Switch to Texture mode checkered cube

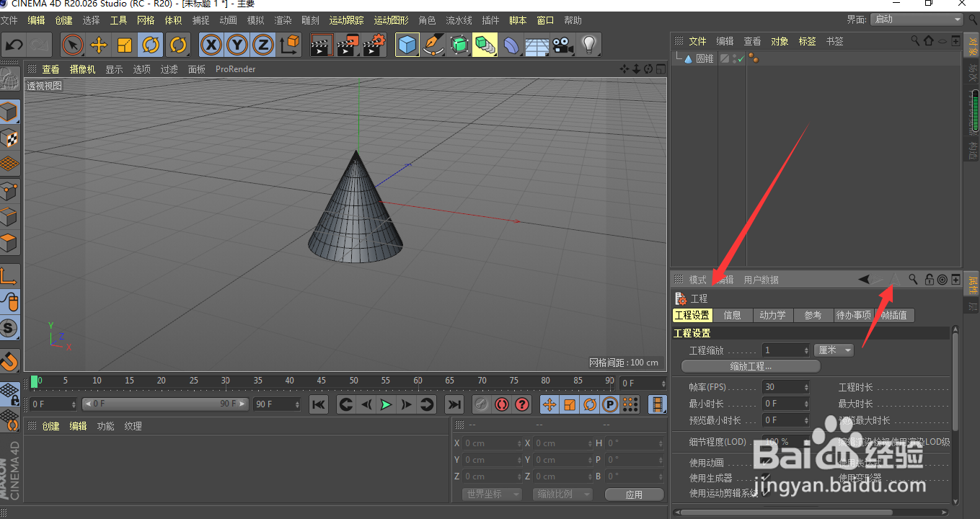pos(9,138)
